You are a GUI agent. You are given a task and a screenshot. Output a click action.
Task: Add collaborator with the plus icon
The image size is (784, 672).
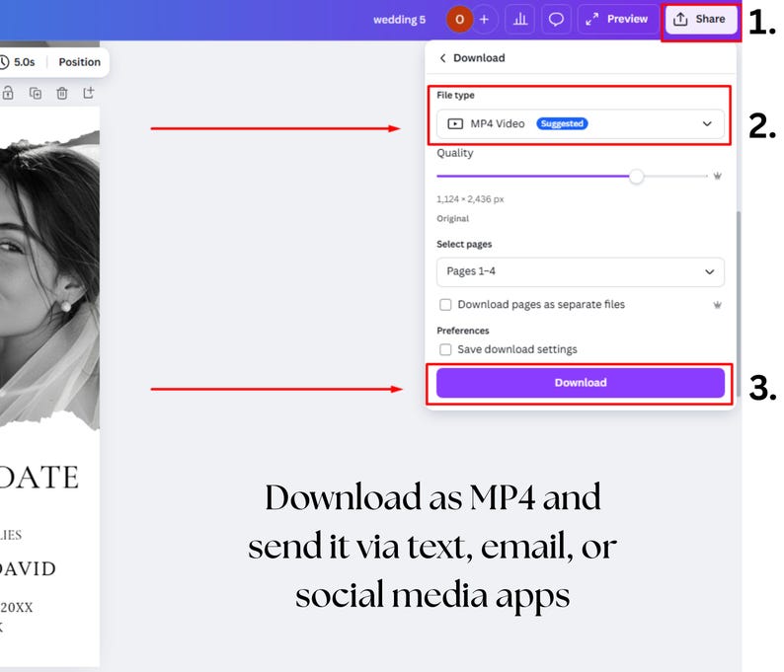click(484, 20)
